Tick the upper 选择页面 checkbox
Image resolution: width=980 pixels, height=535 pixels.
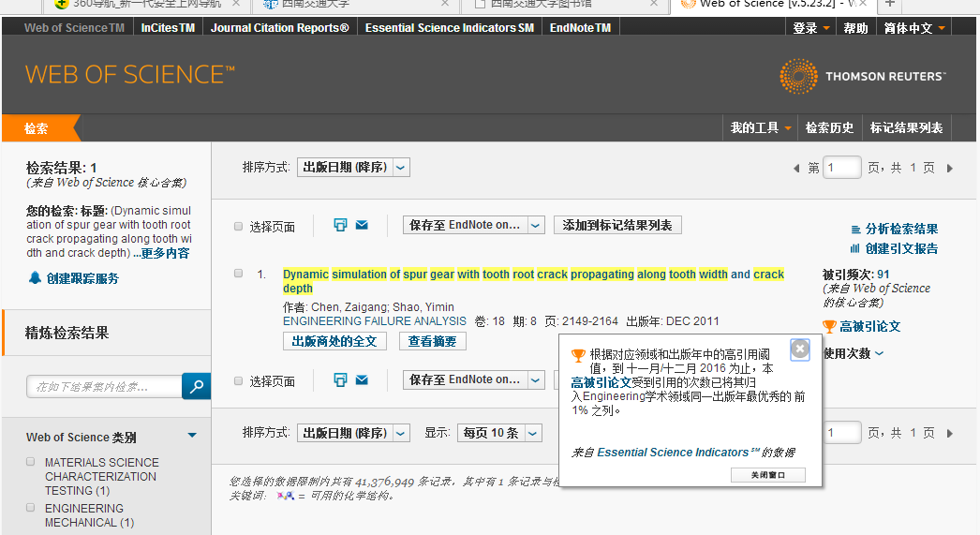pos(238,226)
